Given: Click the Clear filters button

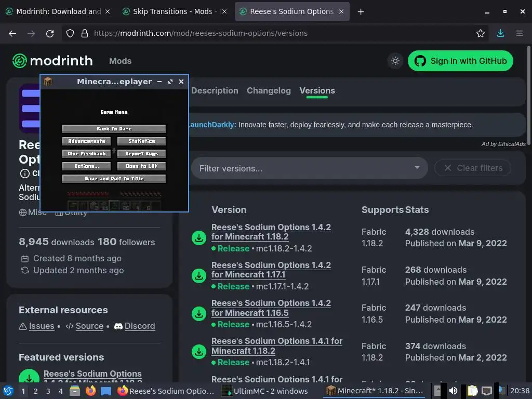Looking at the screenshot, I should click(x=473, y=168).
